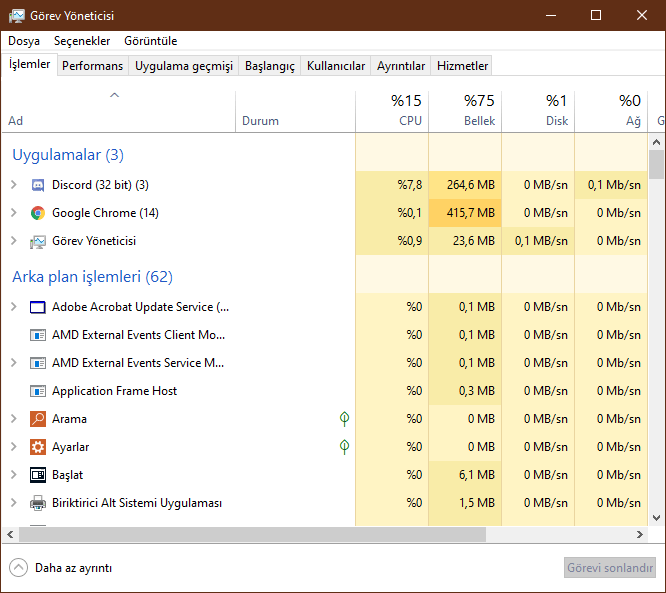
Task: Sort by the CPU column header
Action: point(392,111)
